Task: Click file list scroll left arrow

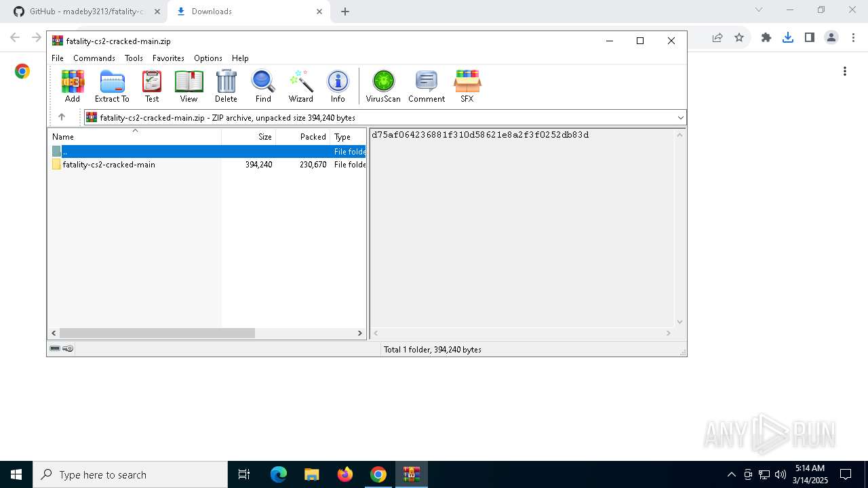Action: [54, 333]
